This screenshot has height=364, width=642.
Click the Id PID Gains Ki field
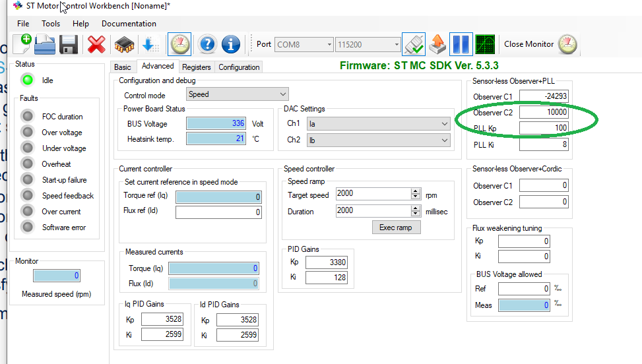[238, 334]
